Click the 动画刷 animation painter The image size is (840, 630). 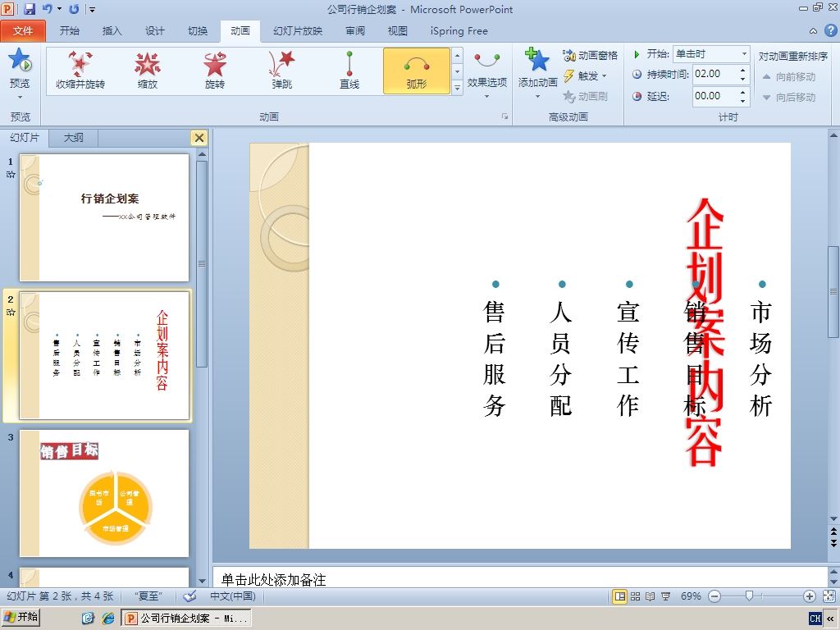coord(585,97)
